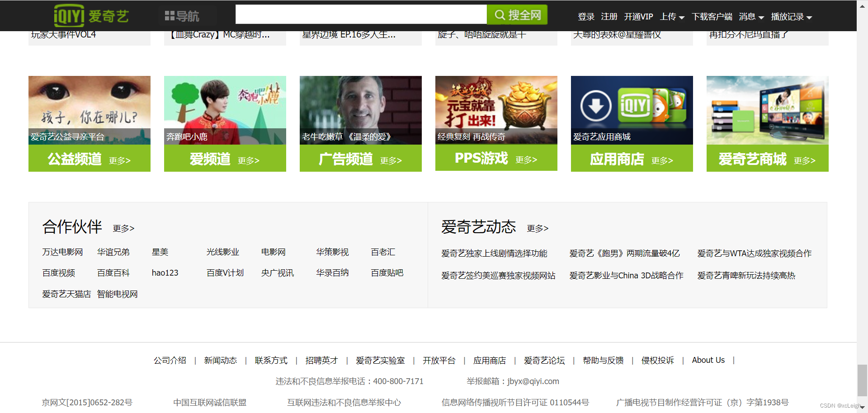Click 爱频道 channel title

(x=210, y=159)
